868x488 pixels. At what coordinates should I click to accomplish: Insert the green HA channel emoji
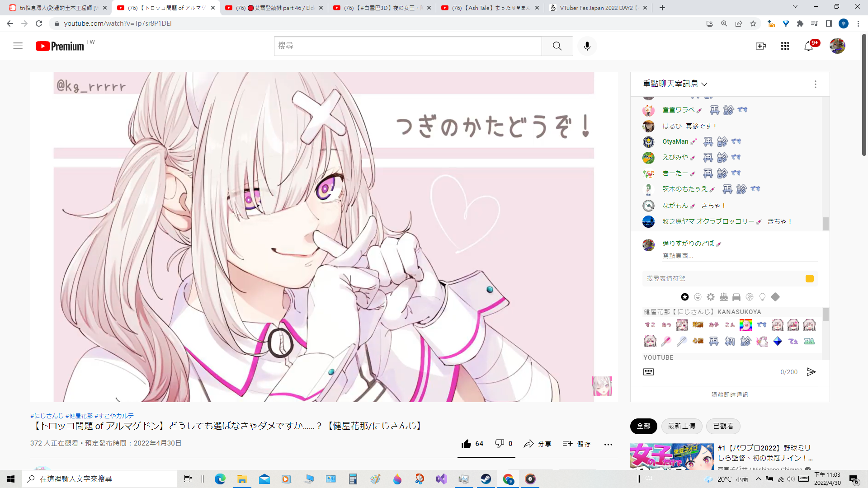click(809, 341)
